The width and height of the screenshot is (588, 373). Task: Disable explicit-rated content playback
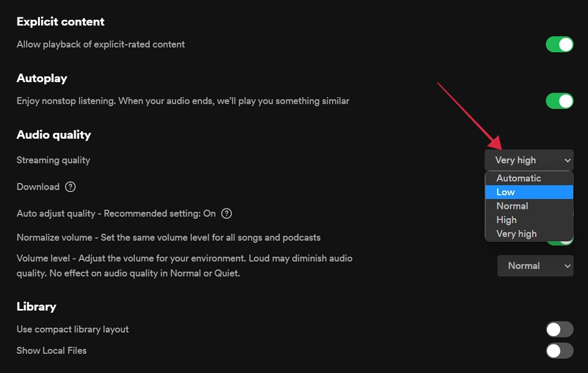click(559, 44)
